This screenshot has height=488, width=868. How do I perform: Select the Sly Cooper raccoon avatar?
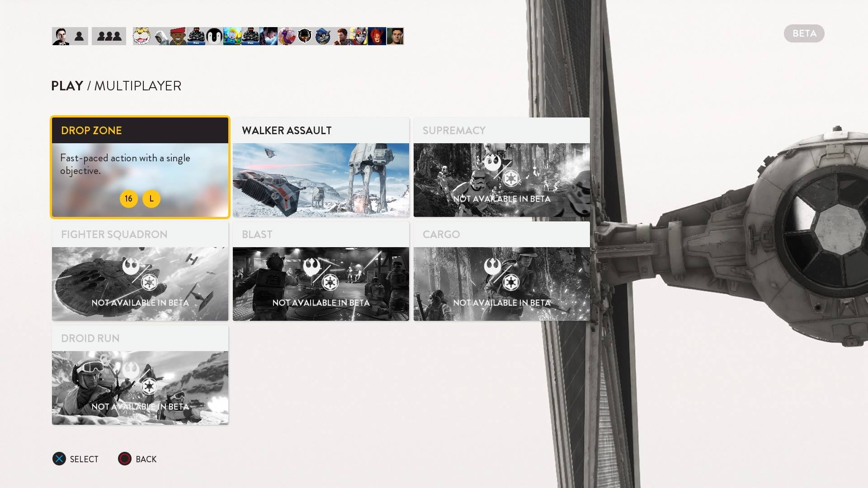pos(323,36)
